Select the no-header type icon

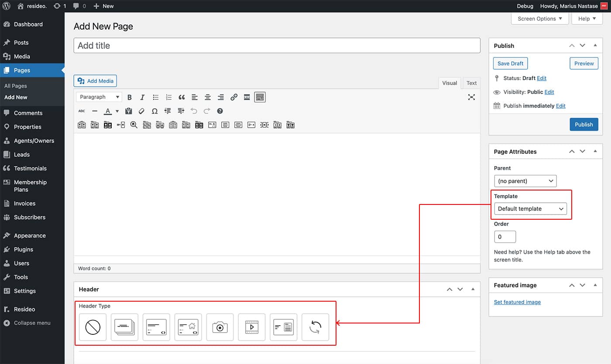tap(93, 327)
